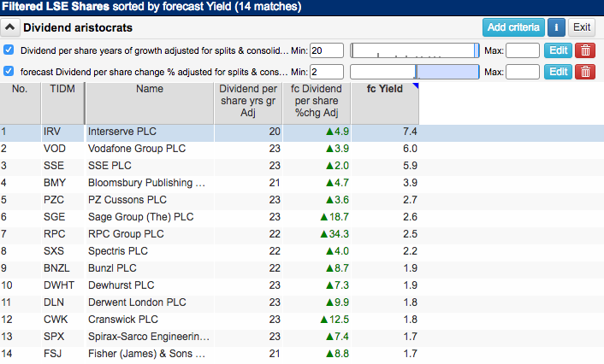Viewport: 604px width, 364px height.
Task: Uncheck the dividend years of growth criterion
Action: 9,50
